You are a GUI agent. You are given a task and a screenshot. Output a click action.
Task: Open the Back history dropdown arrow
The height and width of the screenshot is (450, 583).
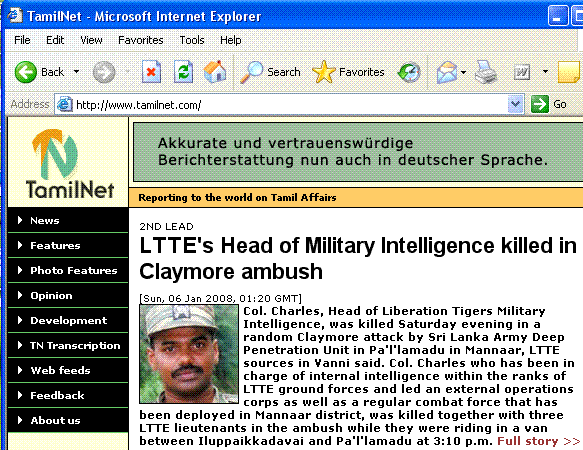pyautogui.click(x=76, y=71)
